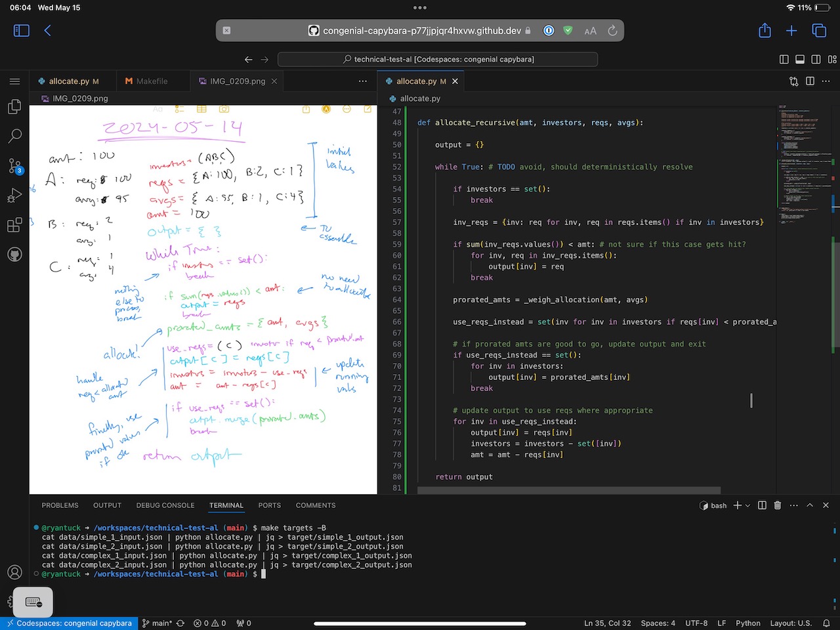Maximize panel size with the chevron up

pos(810,505)
